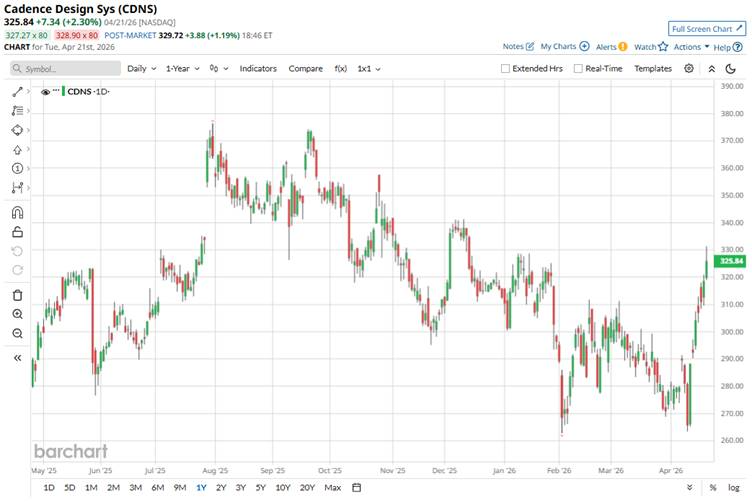Open chart settings gear icon
The image size is (752, 502).
click(689, 69)
